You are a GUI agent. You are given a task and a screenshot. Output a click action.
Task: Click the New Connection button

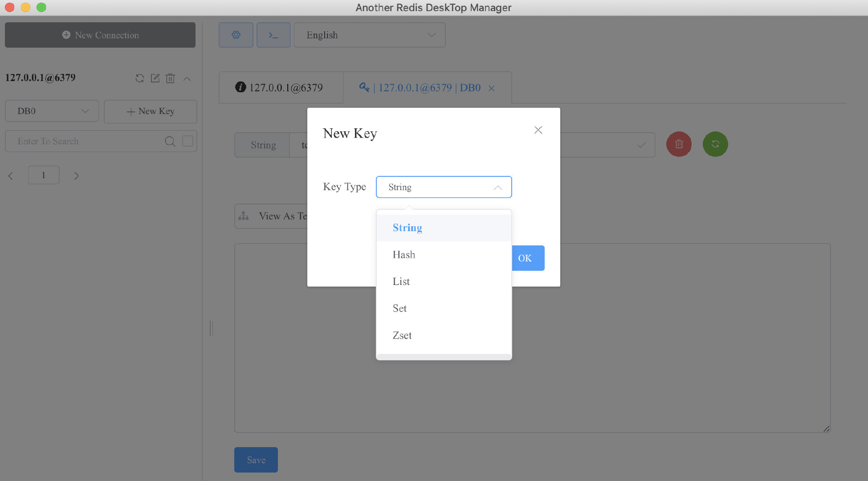tap(100, 35)
